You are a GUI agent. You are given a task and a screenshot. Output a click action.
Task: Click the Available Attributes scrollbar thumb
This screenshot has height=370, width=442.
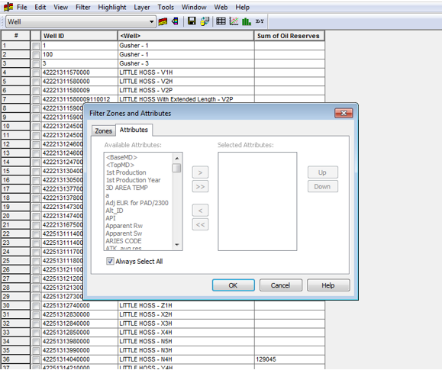(x=177, y=168)
